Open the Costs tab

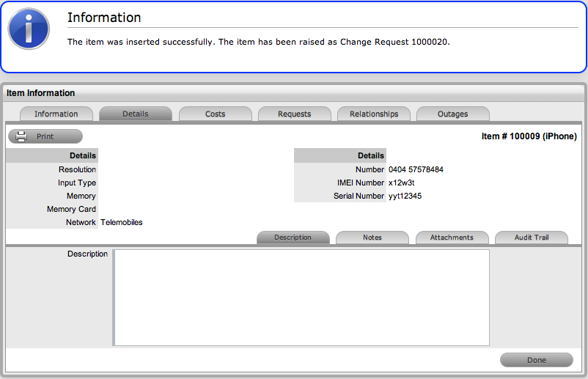(x=216, y=114)
